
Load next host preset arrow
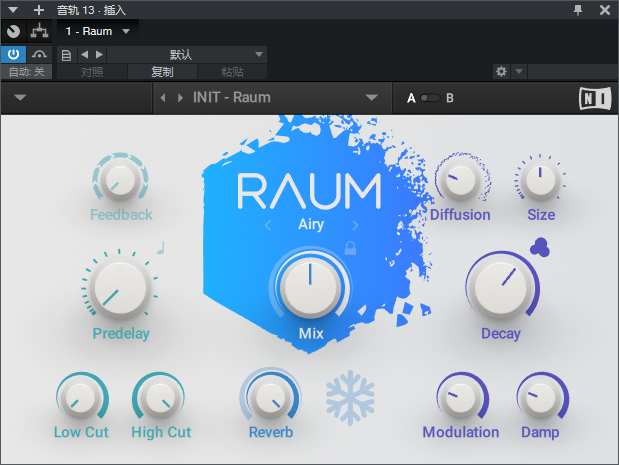(x=99, y=54)
